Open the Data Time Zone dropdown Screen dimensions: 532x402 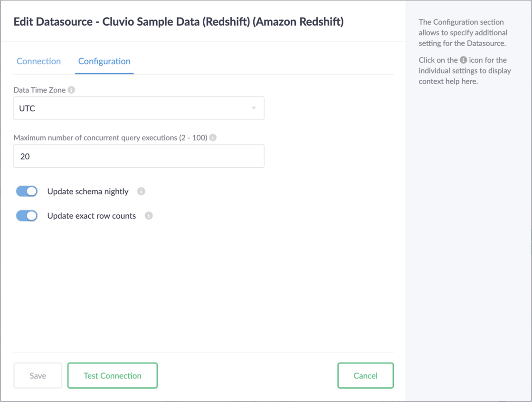pos(139,108)
